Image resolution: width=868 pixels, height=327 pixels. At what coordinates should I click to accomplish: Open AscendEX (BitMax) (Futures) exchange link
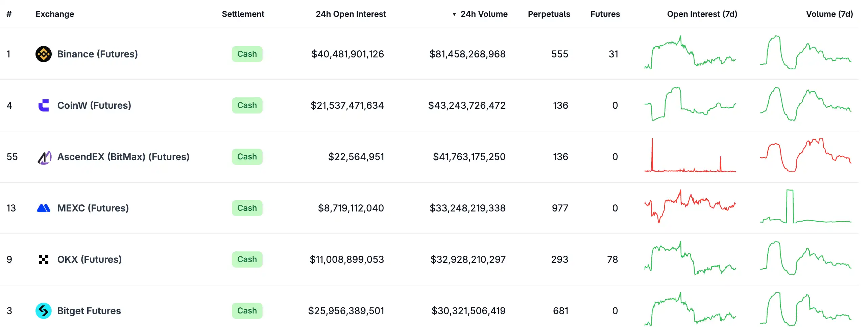click(x=123, y=157)
